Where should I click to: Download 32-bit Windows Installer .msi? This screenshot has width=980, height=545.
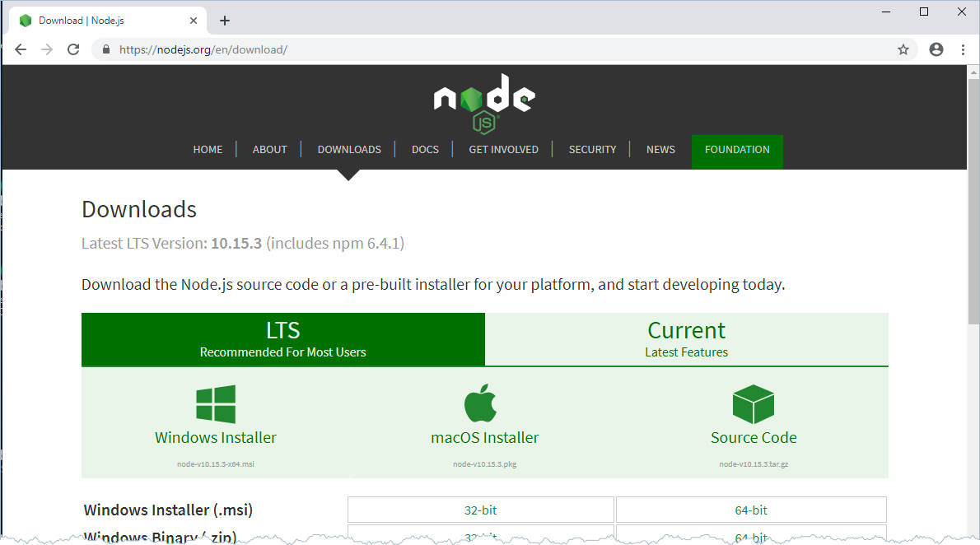pos(480,510)
